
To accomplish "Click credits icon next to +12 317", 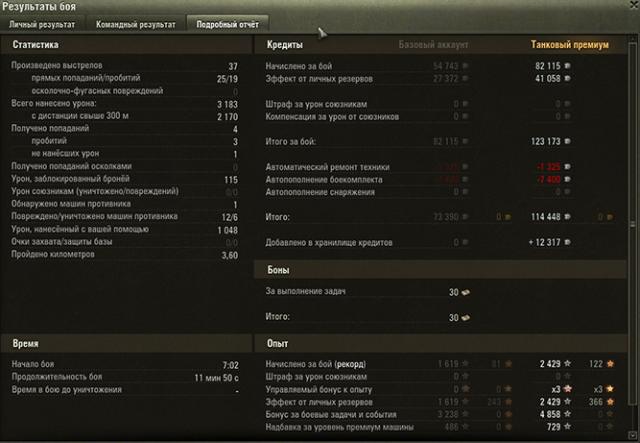I will pos(567,242).
